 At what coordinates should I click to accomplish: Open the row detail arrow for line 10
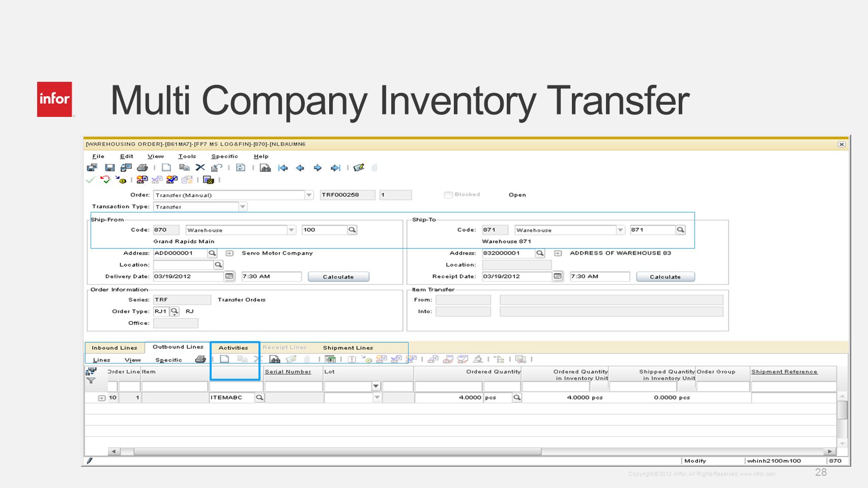(x=101, y=398)
